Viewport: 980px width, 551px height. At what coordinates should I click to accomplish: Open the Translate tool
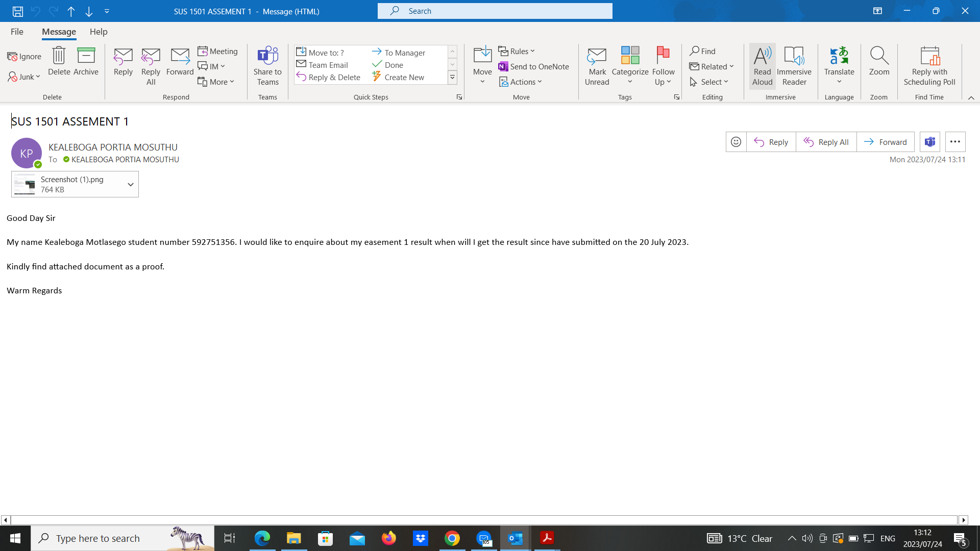pyautogui.click(x=839, y=65)
